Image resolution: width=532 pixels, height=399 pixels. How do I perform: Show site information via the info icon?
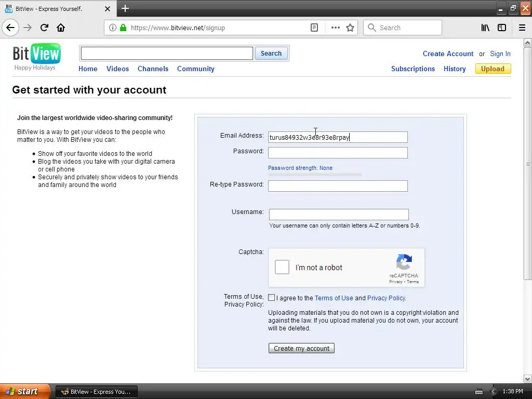[x=113, y=28]
